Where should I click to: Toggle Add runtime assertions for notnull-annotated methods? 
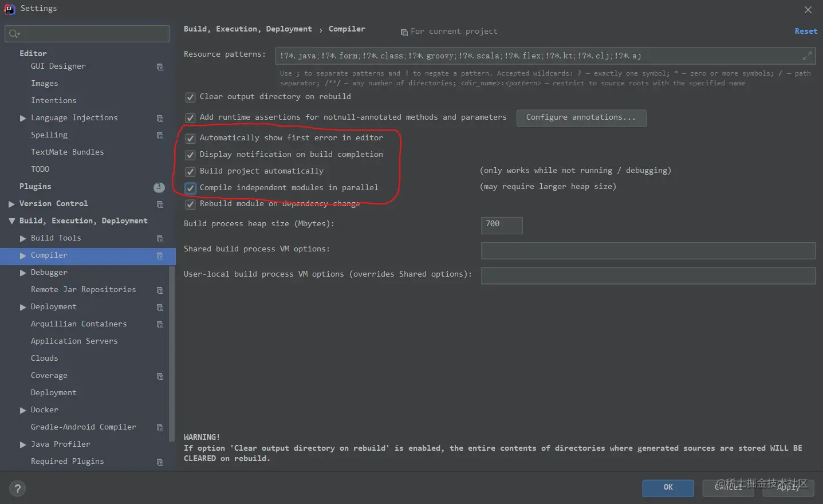[x=190, y=118]
